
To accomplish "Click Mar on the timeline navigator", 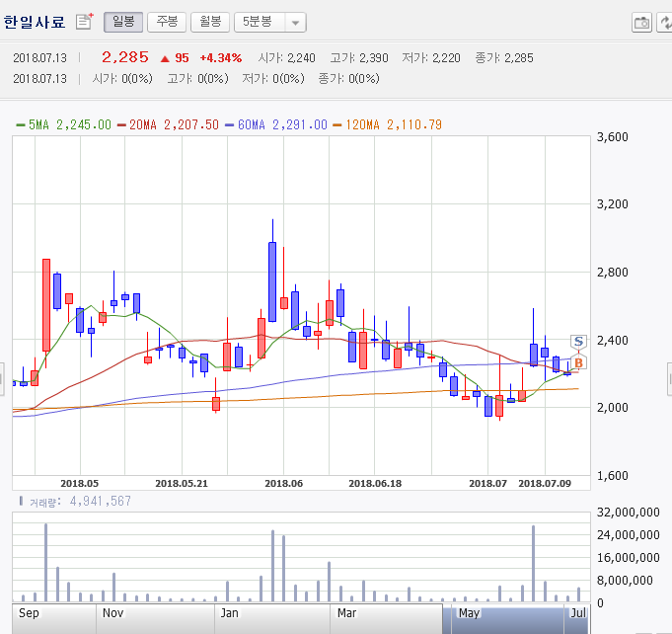I will [346, 613].
